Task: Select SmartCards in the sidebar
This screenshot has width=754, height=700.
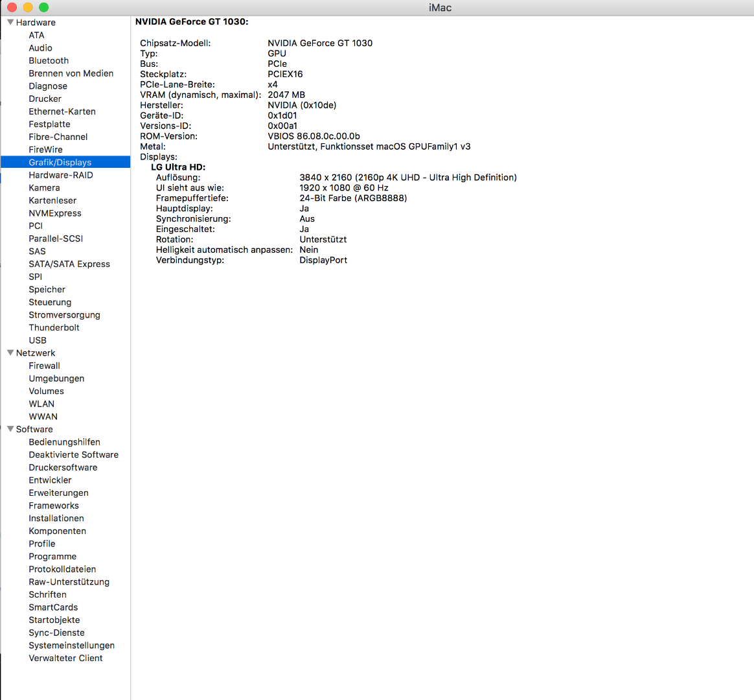Action: pyautogui.click(x=53, y=607)
